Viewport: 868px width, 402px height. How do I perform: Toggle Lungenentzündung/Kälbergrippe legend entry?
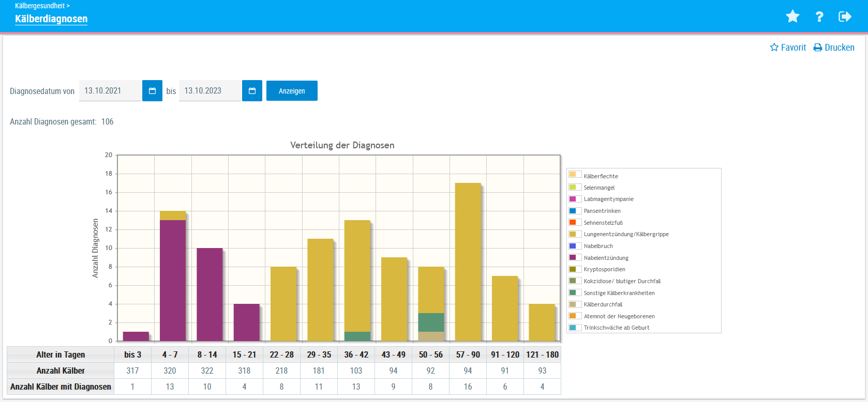tap(626, 234)
